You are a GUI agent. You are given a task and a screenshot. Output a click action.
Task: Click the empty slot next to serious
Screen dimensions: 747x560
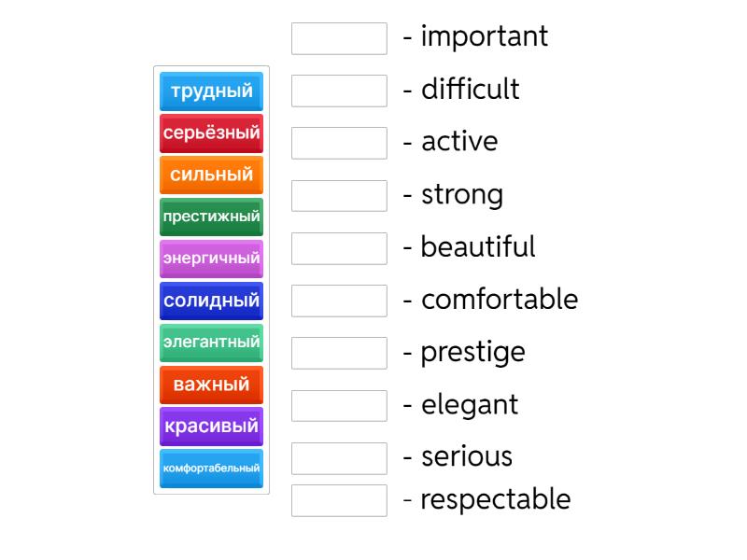point(339,457)
